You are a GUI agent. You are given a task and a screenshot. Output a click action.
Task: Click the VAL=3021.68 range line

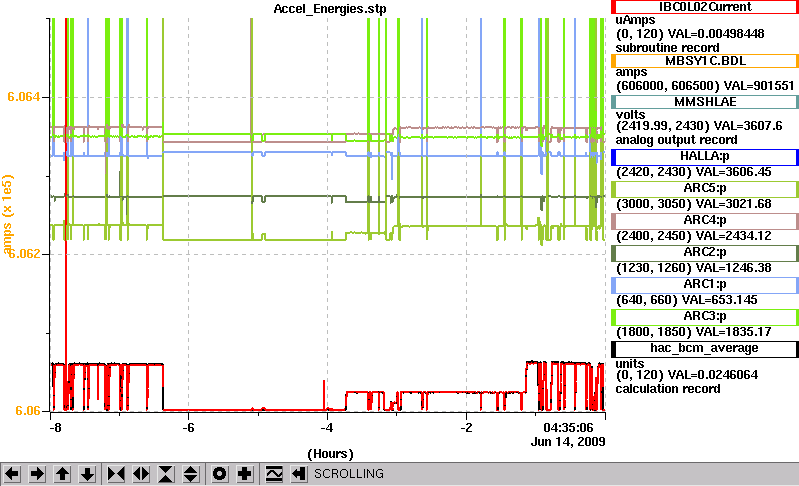(694, 204)
